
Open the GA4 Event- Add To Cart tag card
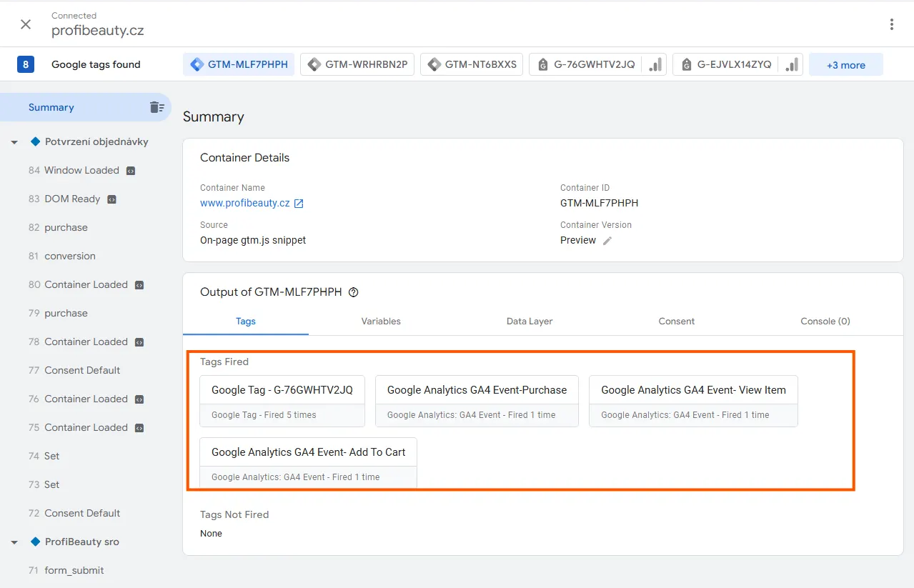[308, 463]
